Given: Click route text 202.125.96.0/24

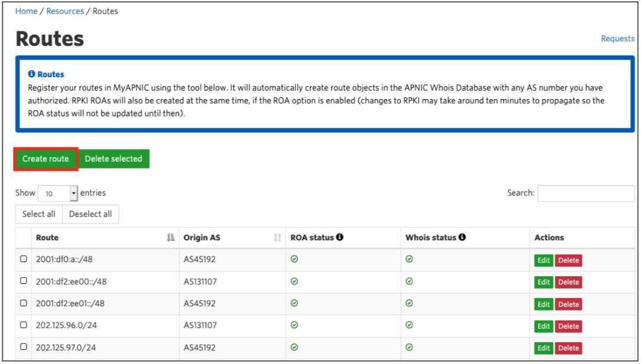Looking at the screenshot, I should click(66, 326).
